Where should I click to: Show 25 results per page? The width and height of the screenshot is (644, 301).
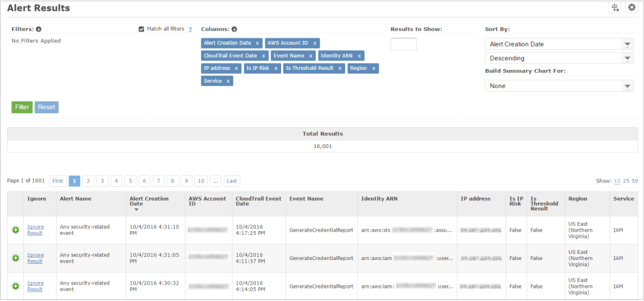[x=626, y=181]
